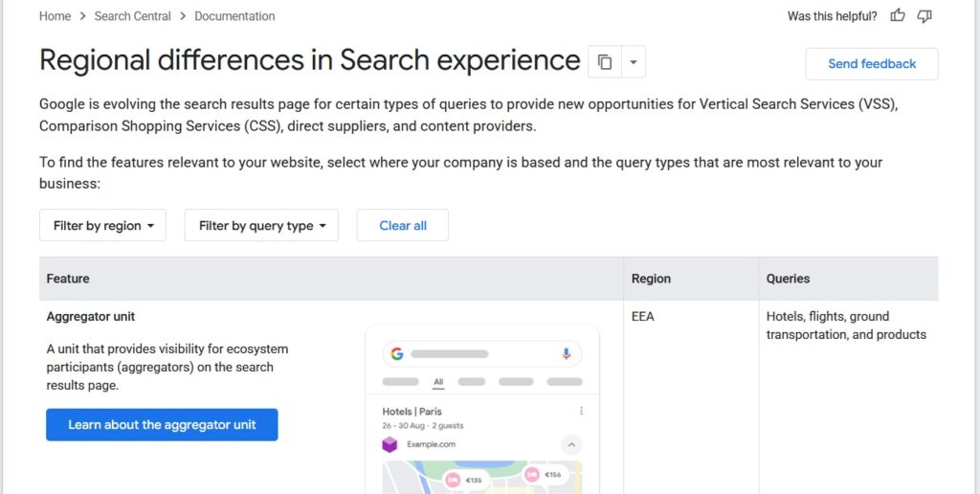Viewport: 980px width, 494px height.
Task: Click the microphone icon in search mockup
Action: [567, 354]
